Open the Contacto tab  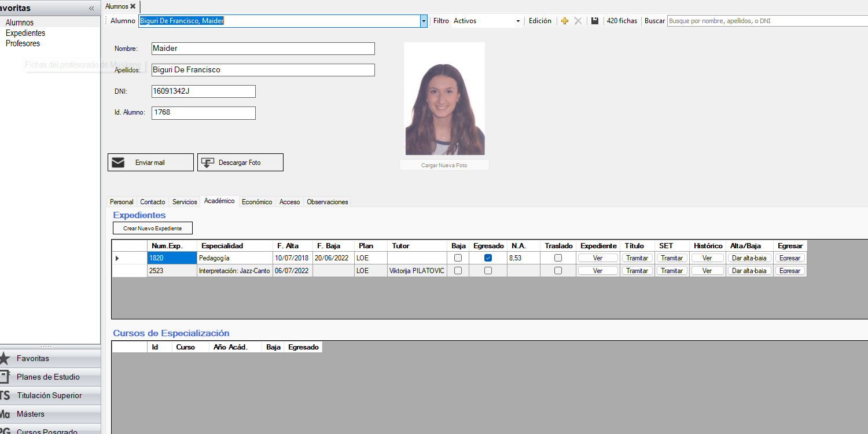(x=153, y=202)
